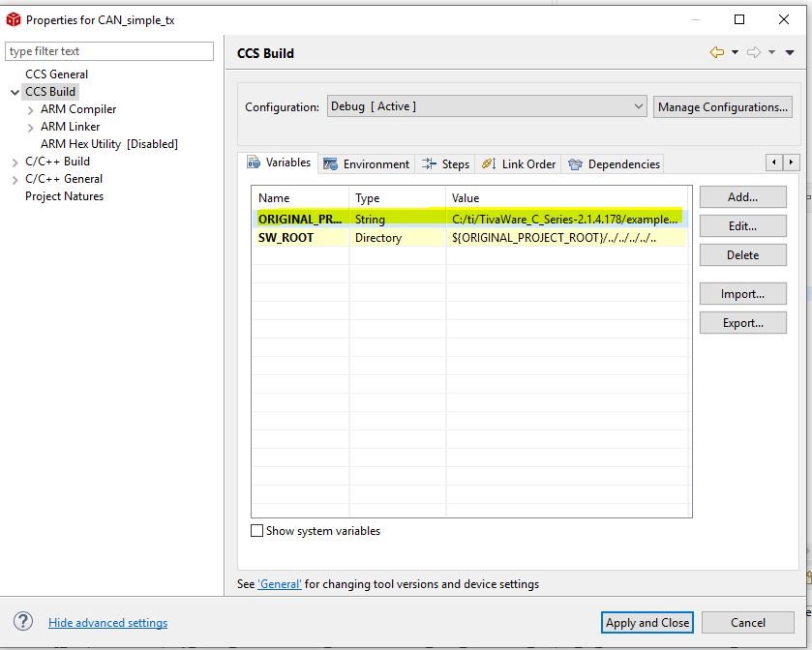Expand the C/C++ General node
This screenshot has height=650, width=812.
(15, 180)
